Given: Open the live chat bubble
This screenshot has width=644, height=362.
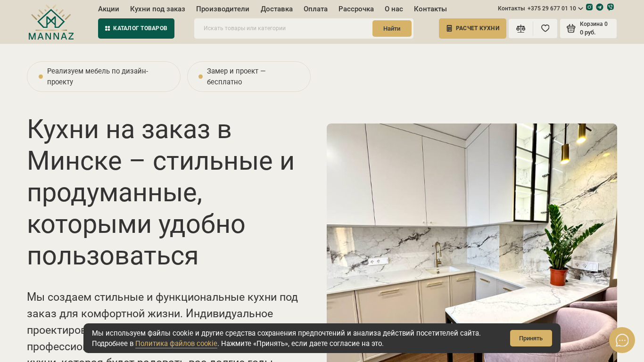Looking at the screenshot, I should [x=622, y=340].
